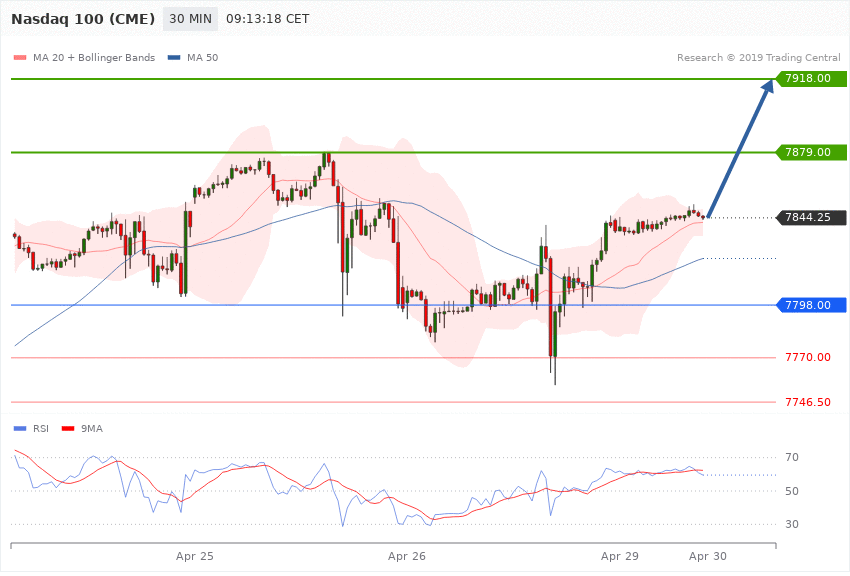Click the RSI 50 level label
Screen dimensions: 850x576
(792, 491)
